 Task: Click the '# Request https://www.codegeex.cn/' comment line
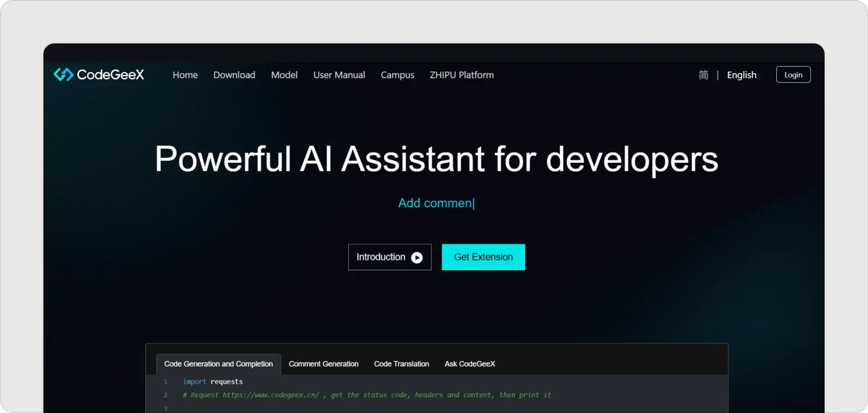pyautogui.click(x=367, y=395)
